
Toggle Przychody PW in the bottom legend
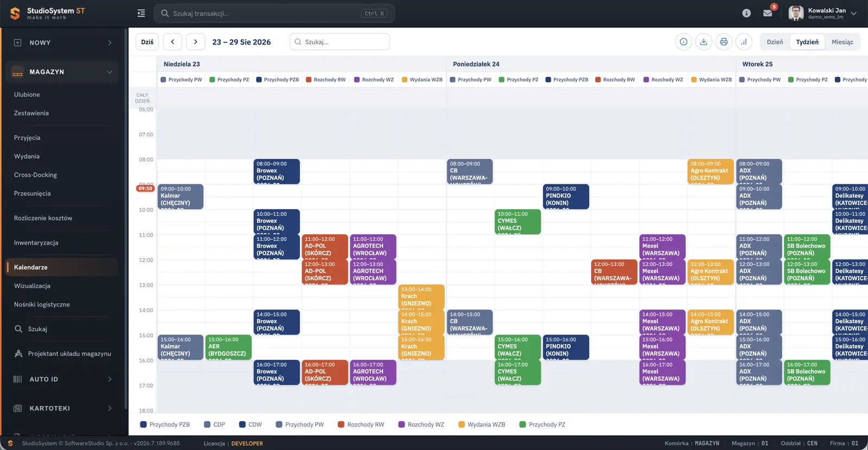pos(299,425)
